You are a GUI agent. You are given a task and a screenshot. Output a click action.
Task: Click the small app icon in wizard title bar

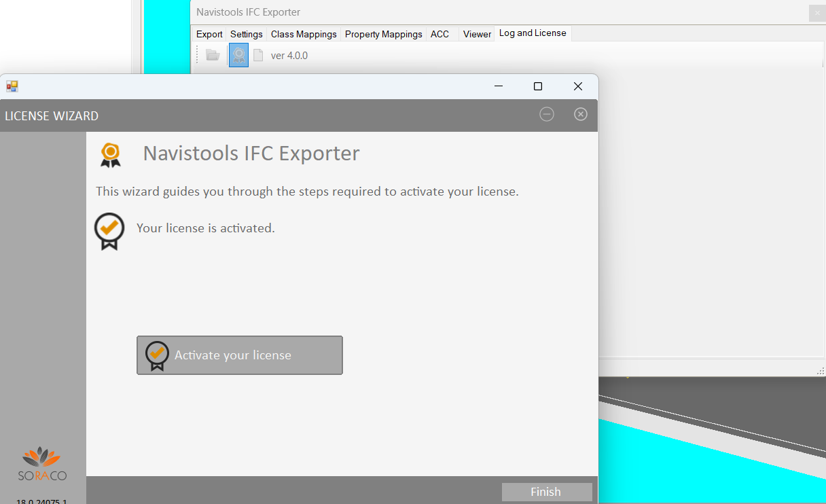click(12, 86)
